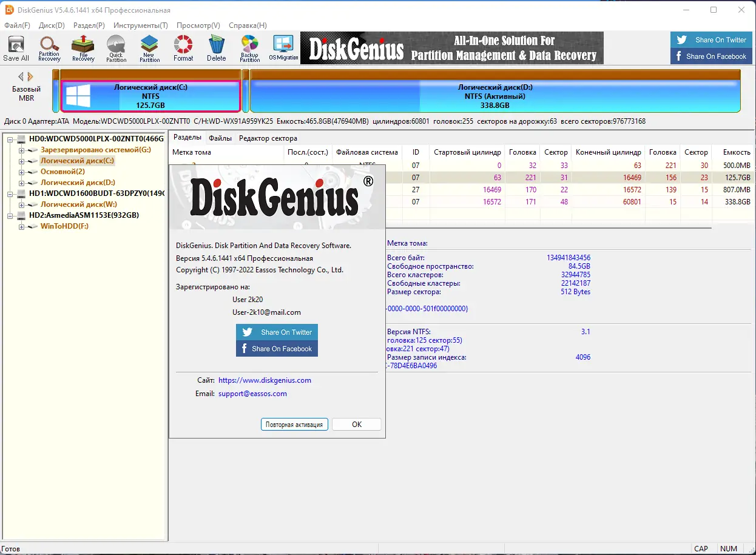
Task: Toggle the CAP indicator in status bar
Action: point(701,548)
